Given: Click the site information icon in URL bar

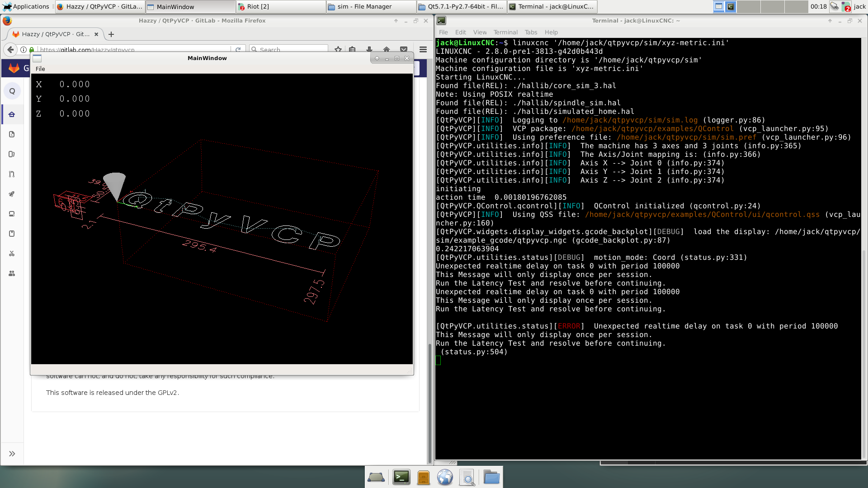Looking at the screenshot, I should [24, 50].
